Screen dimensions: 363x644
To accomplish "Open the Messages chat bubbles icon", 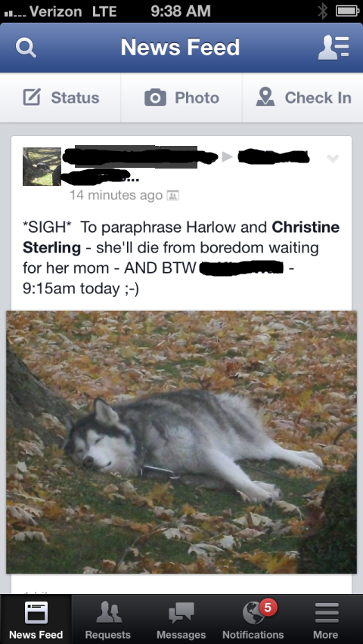I will point(181,614).
